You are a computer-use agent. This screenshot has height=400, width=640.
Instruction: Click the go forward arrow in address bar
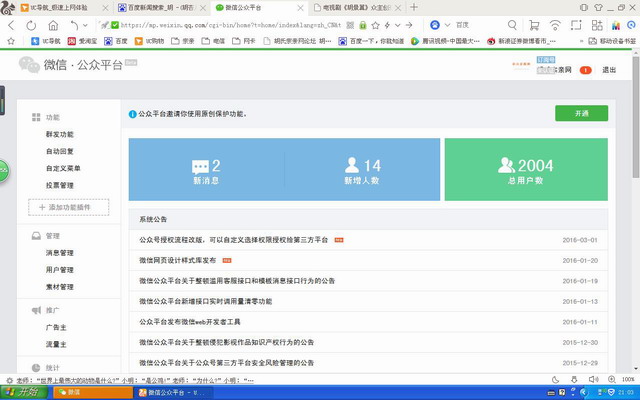[x=409, y=25]
